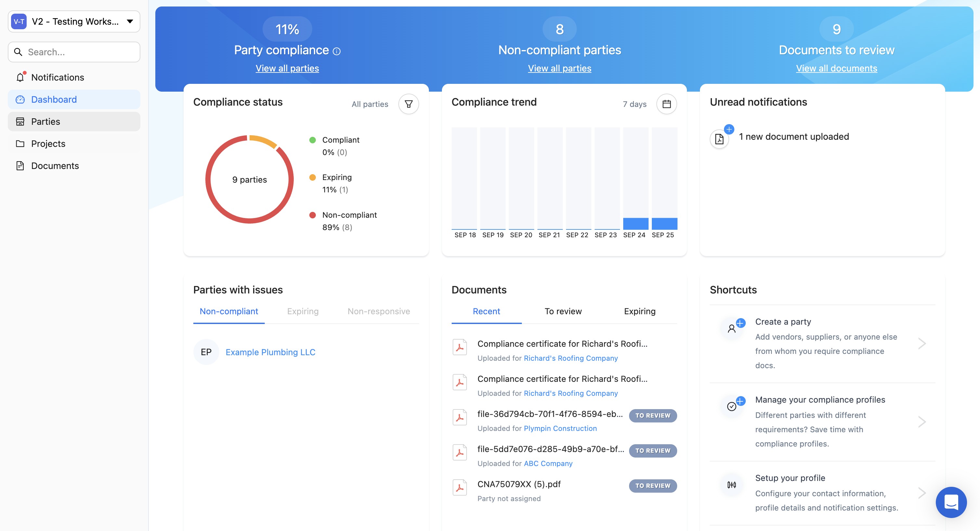Switch to the To review documents tab
The image size is (980, 531).
[563, 311]
